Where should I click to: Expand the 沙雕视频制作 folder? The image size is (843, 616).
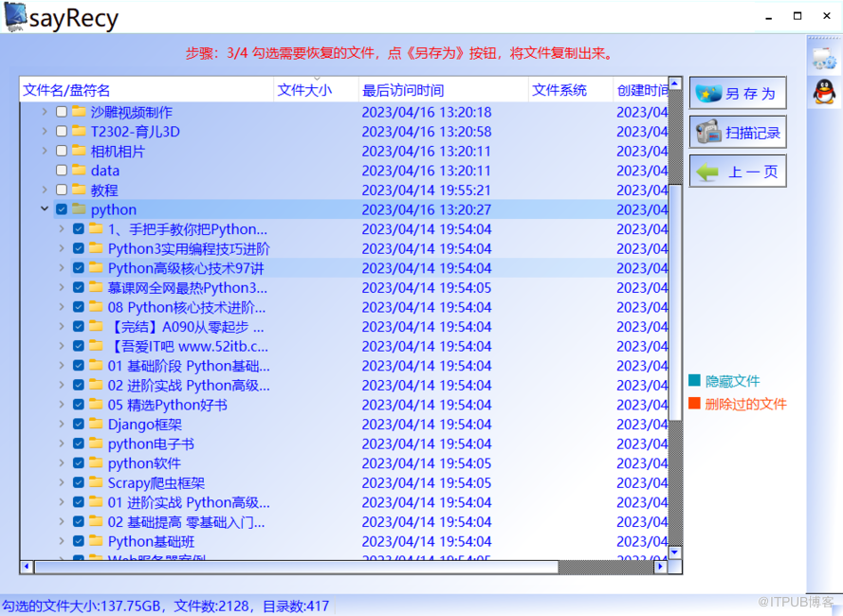pos(45,112)
